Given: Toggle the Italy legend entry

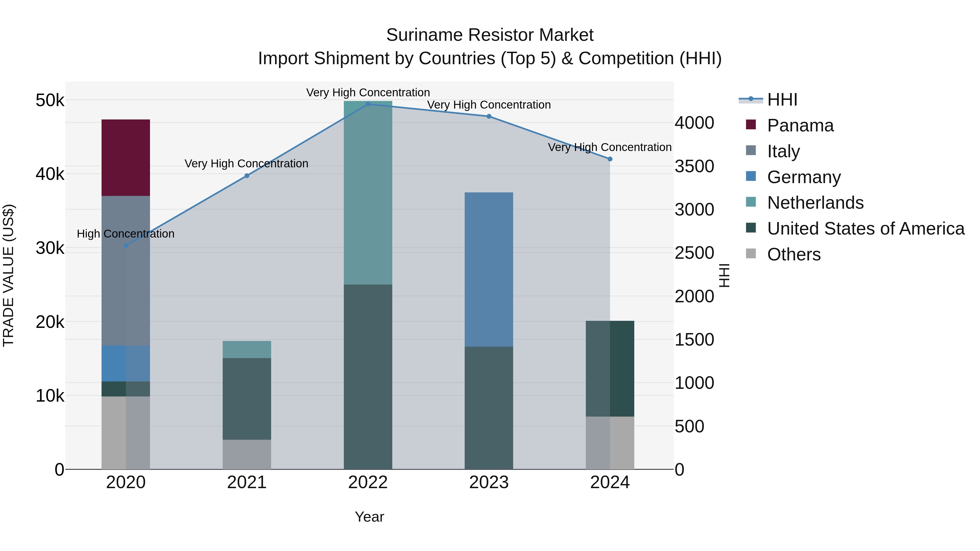Looking at the screenshot, I should click(x=773, y=151).
